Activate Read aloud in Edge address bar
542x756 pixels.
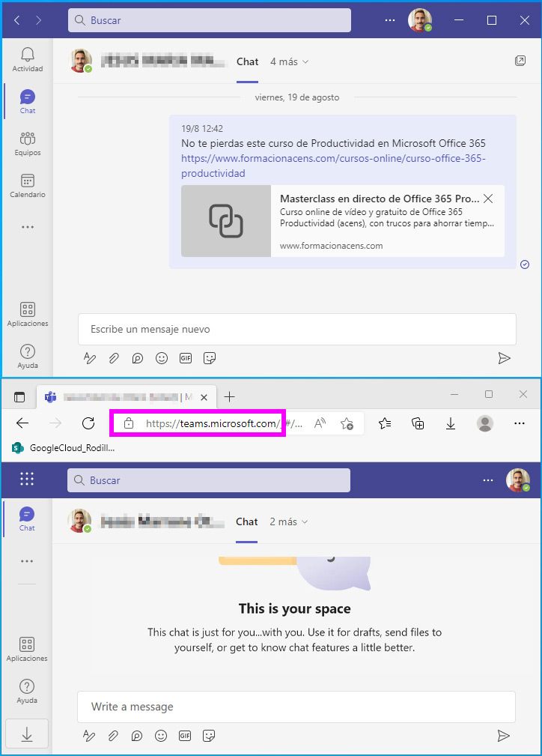click(x=320, y=423)
